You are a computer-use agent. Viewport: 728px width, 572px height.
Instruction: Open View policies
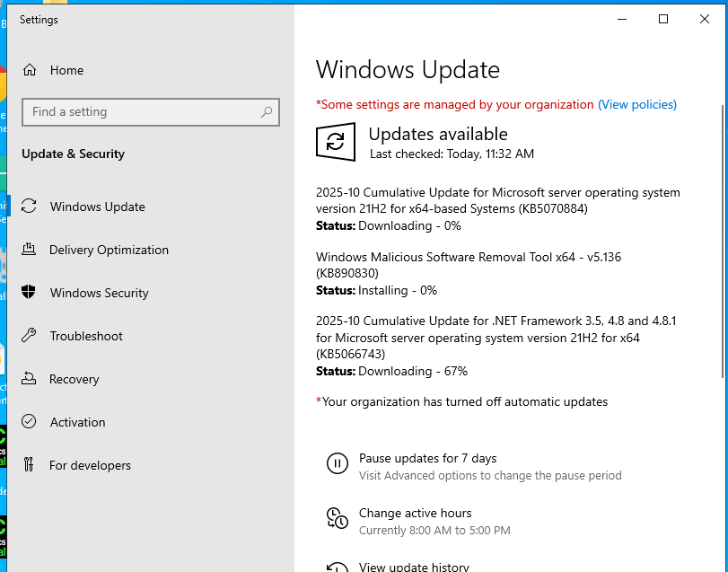[x=637, y=104]
